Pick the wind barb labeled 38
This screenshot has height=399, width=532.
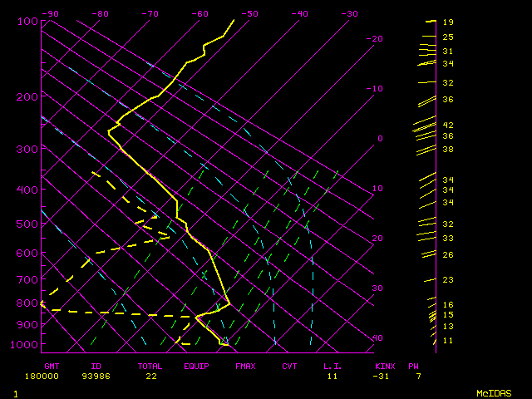pos(426,150)
